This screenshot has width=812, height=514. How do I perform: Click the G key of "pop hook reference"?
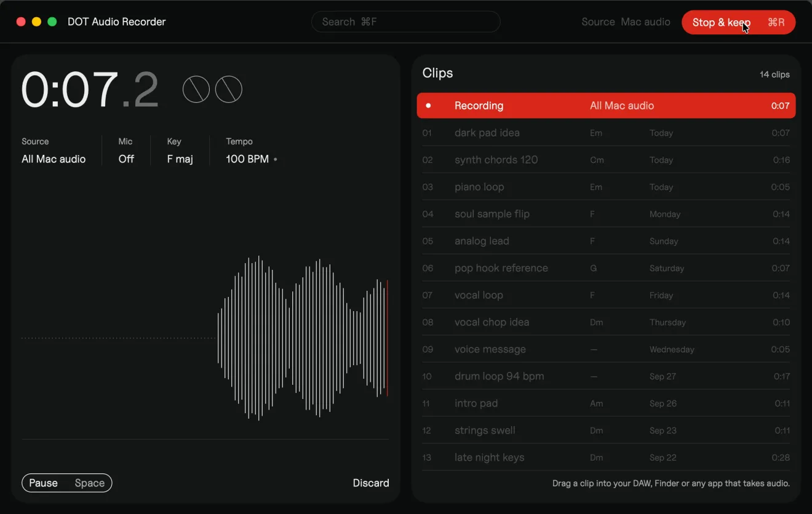(593, 268)
